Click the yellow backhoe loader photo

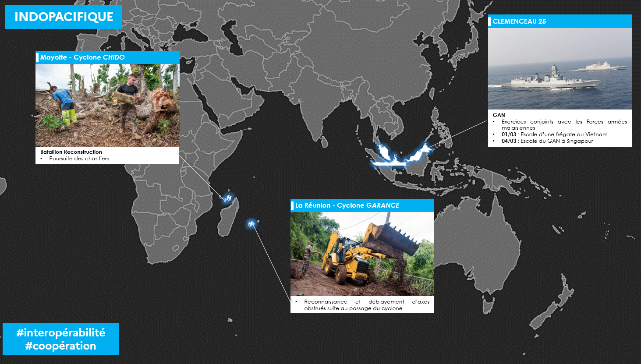pyautogui.click(x=362, y=254)
